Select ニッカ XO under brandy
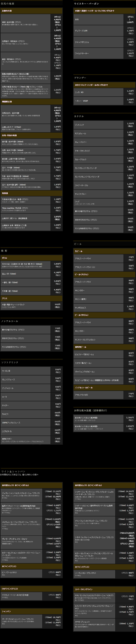The image size is (136, 644). click(104, 92)
